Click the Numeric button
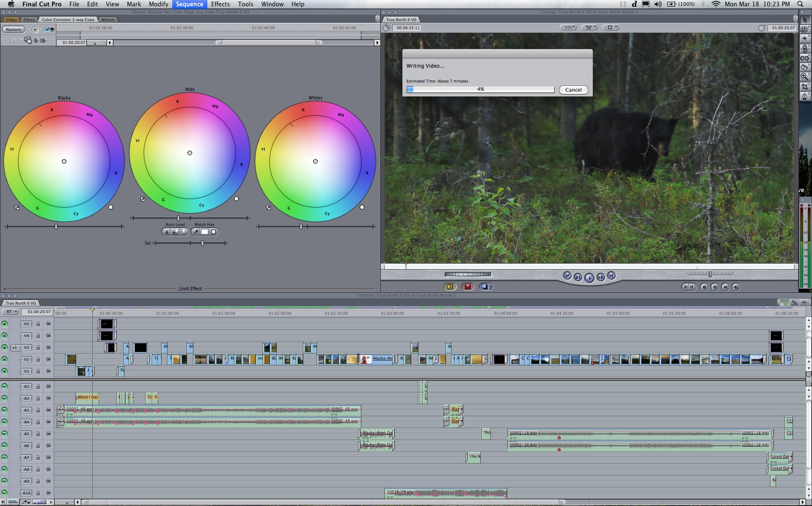The width and height of the screenshot is (812, 506). pyautogui.click(x=14, y=30)
